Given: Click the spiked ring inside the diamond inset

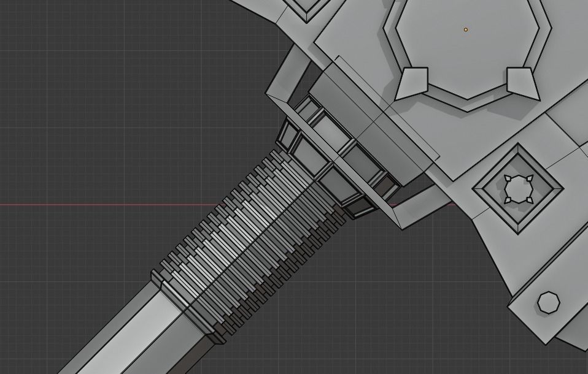Looking at the screenshot, I should click(x=518, y=189).
